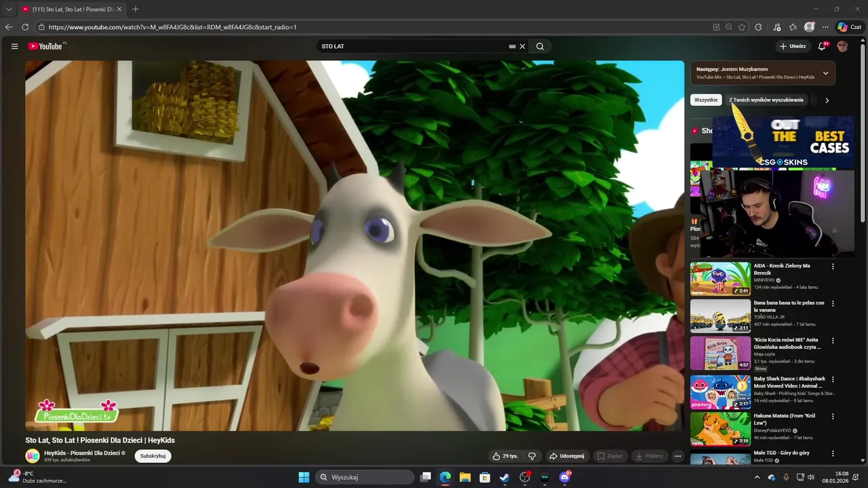Select Z Twoich wyników wyszukiwania chip
This screenshot has width=868, height=488.
pyautogui.click(x=766, y=100)
